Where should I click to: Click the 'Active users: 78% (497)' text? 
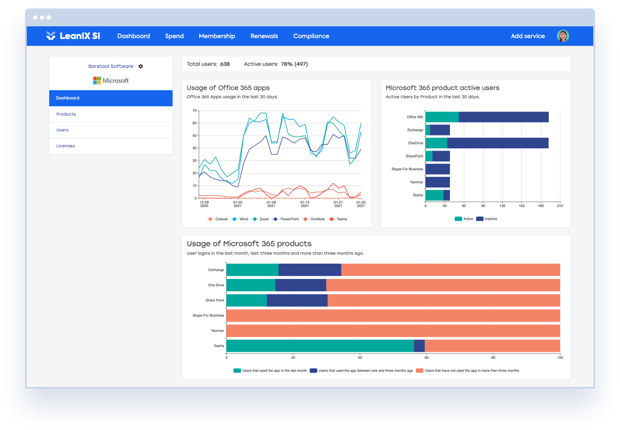point(276,64)
